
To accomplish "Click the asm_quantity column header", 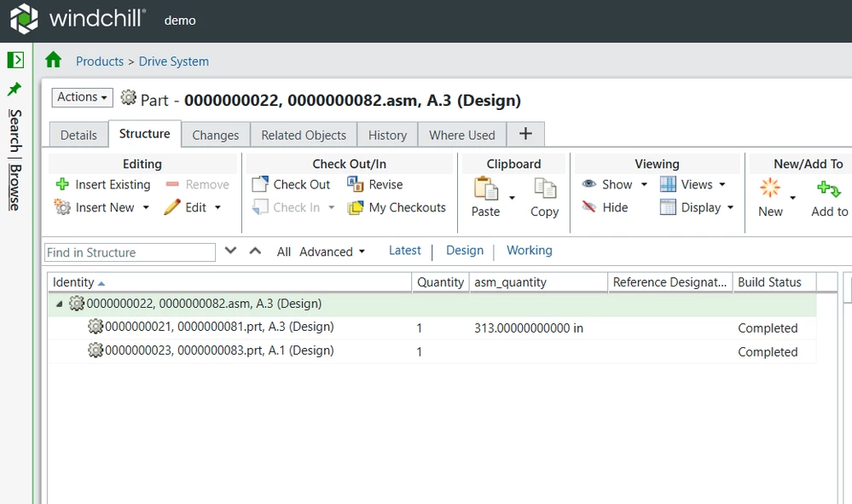I will [538, 282].
